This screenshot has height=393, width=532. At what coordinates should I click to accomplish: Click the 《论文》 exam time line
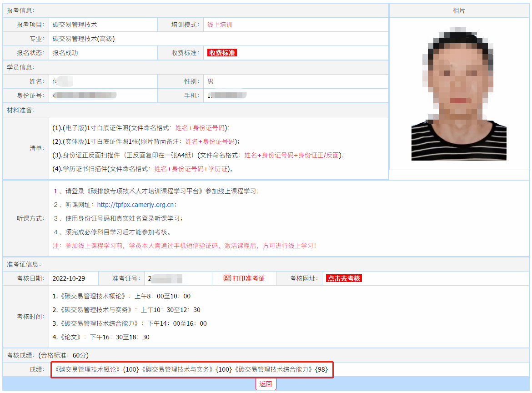coord(101,337)
